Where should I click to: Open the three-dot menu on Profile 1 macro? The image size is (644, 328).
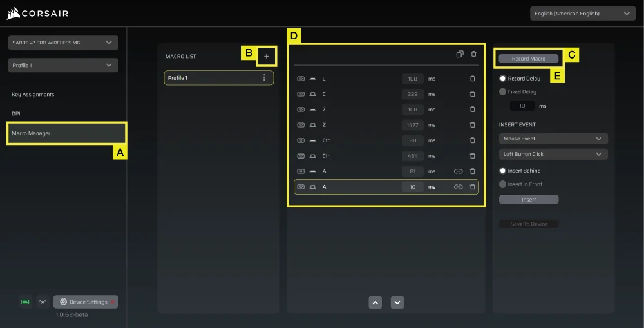tap(264, 78)
